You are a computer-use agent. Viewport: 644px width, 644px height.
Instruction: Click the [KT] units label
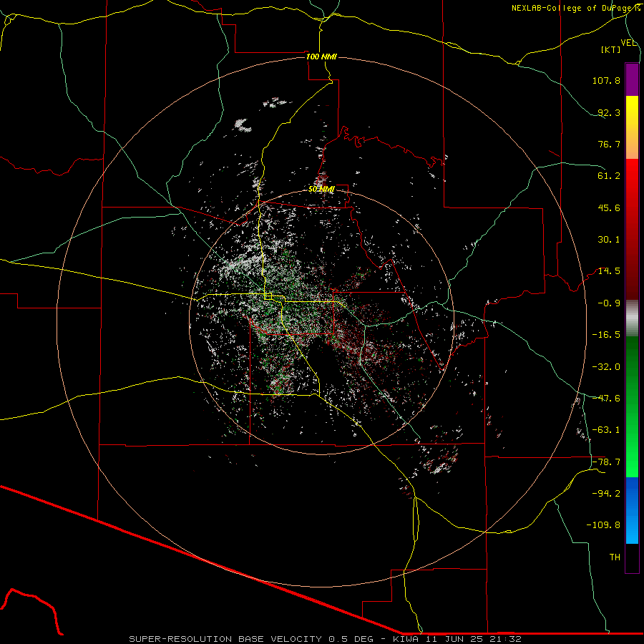tap(611, 49)
